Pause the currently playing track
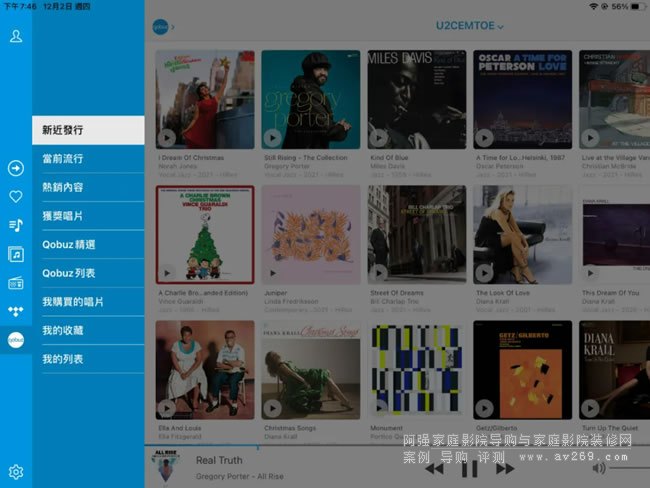The image size is (650, 488). [x=469, y=469]
